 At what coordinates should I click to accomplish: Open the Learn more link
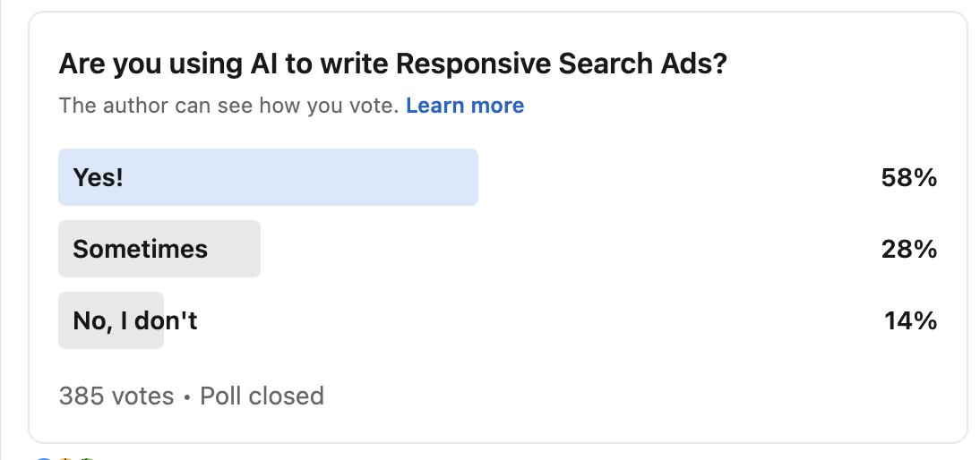point(465,106)
